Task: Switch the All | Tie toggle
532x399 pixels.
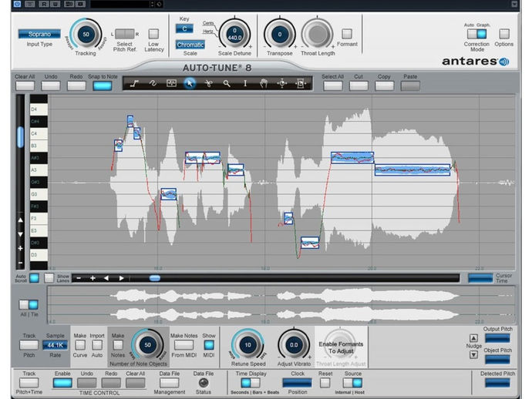Action: coord(29,304)
